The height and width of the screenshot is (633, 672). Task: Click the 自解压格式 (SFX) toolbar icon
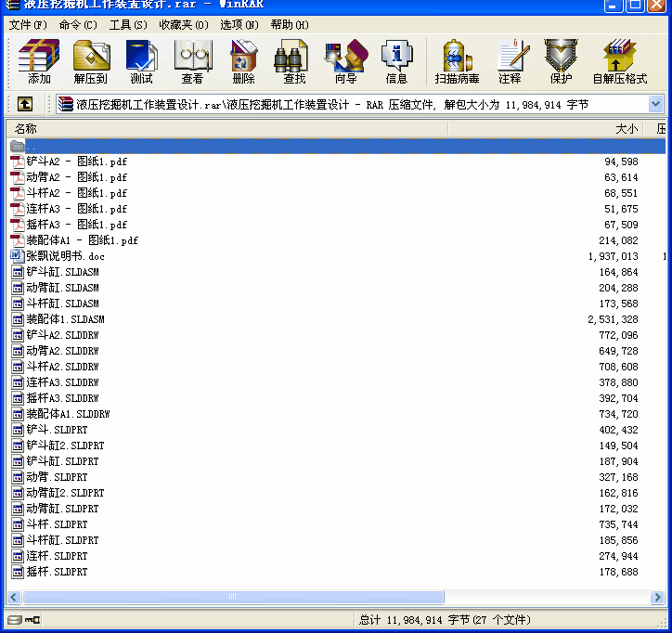click(620, 61)
